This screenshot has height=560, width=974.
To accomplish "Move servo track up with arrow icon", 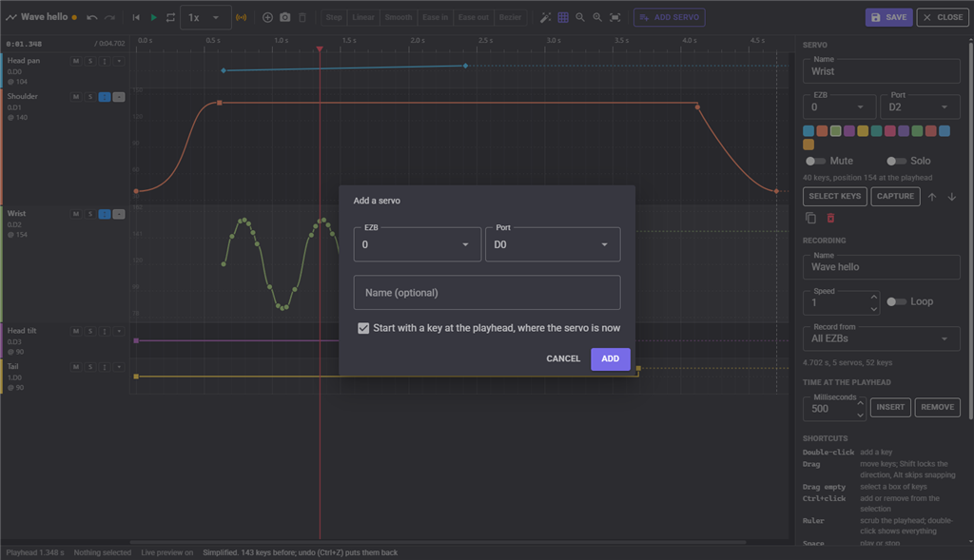I will point(932,197).
